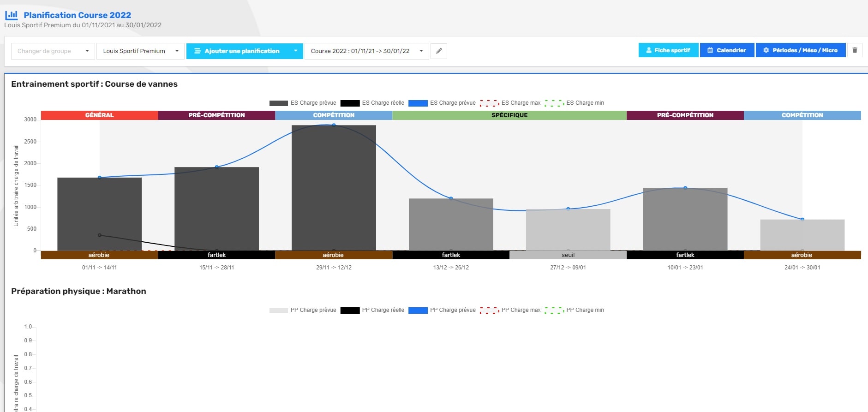Viewport: 868px width, 412px height.
Task: Toggle ES Charge max legend entry
Action: click(x=510, y=103)
